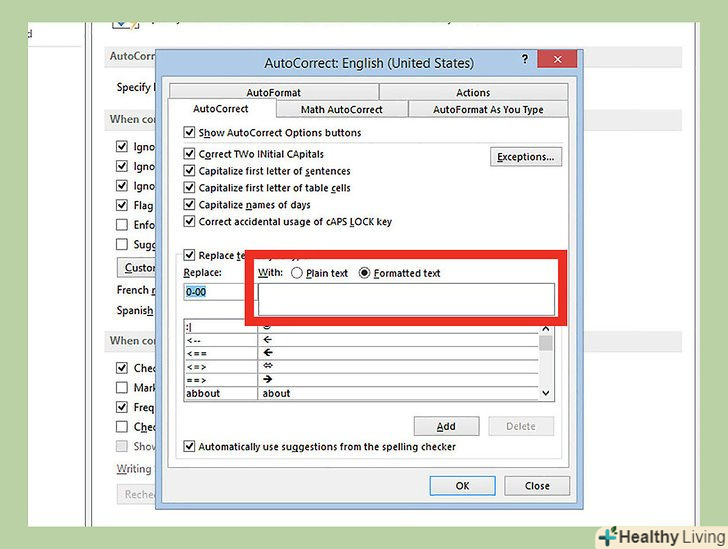Click the With replacement text field
This screenshot has width=728, height=549.
(x=406, y=300)
